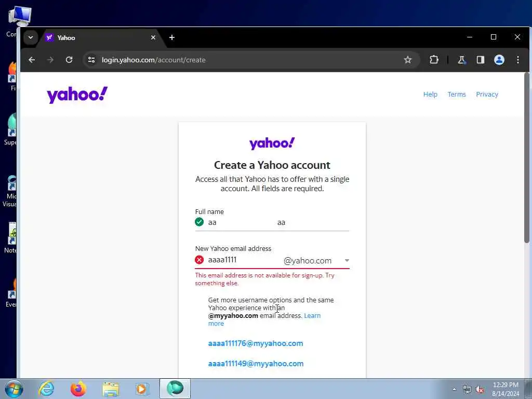This screenshot has height=399, width=532.
Task: Select the Yahoo tab
Action: pyautogui.click(x=100, y=37)
